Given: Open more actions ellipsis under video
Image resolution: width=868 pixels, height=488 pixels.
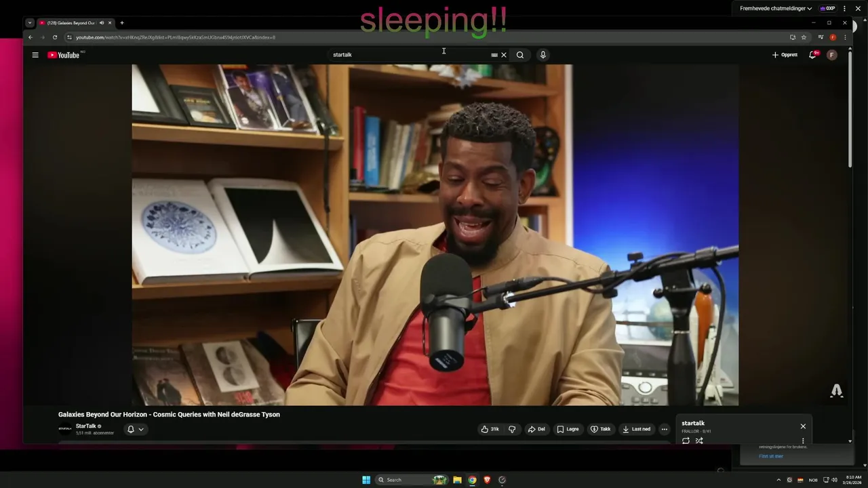Looking at the screenshot, I should tap(665, 429).
